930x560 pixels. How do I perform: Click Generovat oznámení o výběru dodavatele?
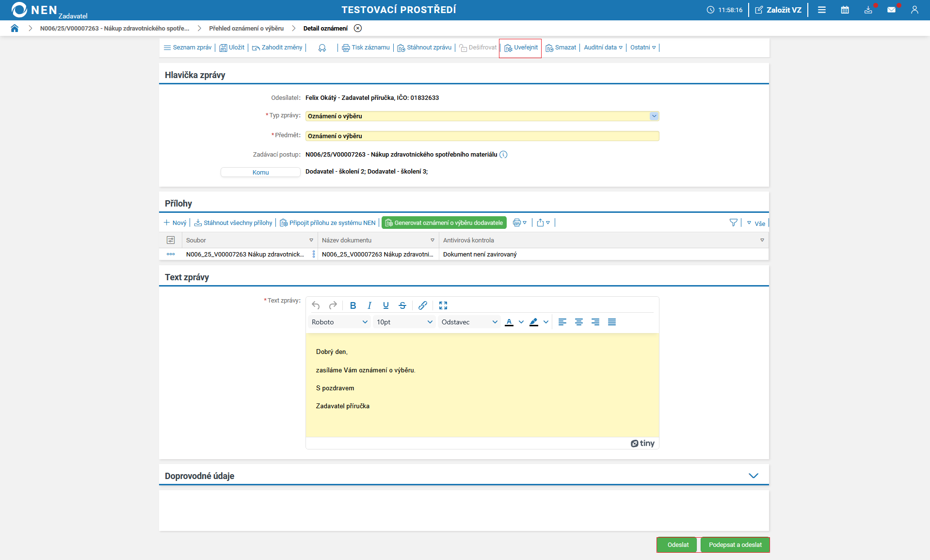(x=444, y=223)
